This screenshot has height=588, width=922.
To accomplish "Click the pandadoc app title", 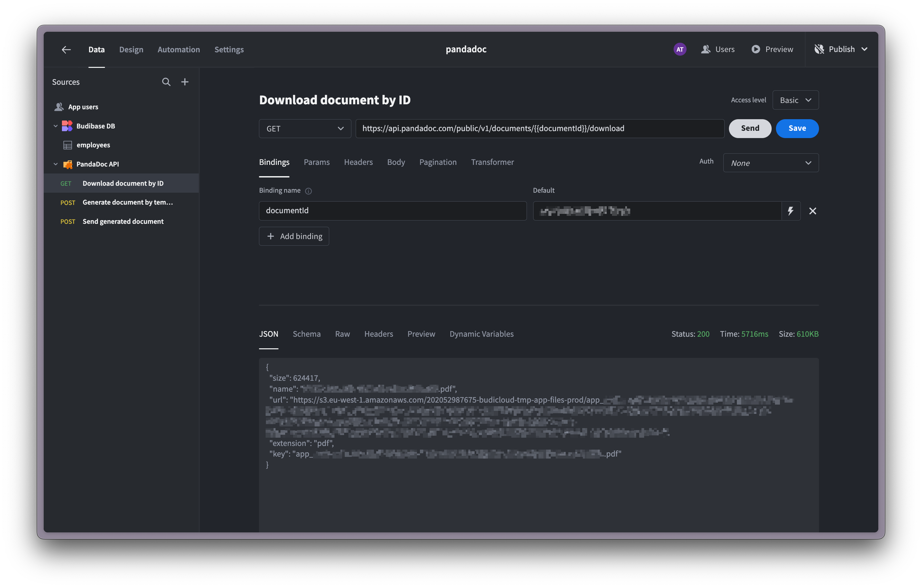I will pyautogui.click(x=466, y=49).
